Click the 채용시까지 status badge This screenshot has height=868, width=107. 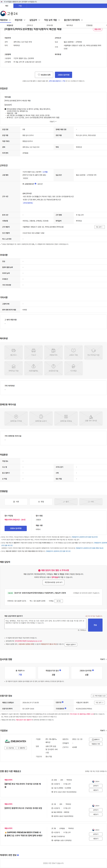[x=98, y=29]
